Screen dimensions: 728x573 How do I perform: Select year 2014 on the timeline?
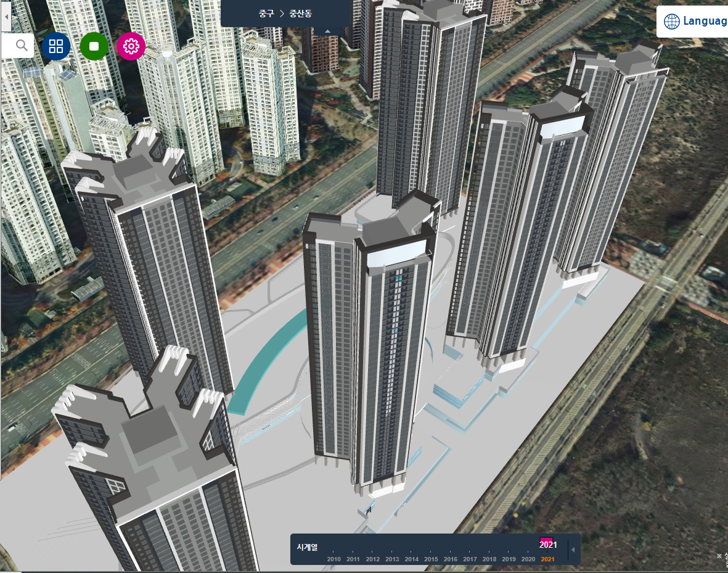[411, 559]
